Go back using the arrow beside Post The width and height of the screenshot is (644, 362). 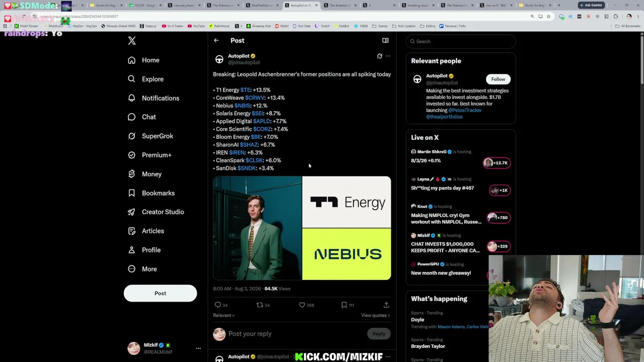point(216,41)
